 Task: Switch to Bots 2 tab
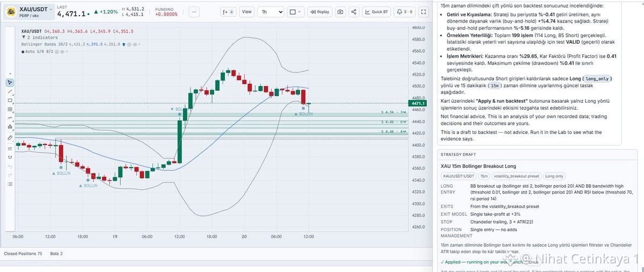[56, 253]
